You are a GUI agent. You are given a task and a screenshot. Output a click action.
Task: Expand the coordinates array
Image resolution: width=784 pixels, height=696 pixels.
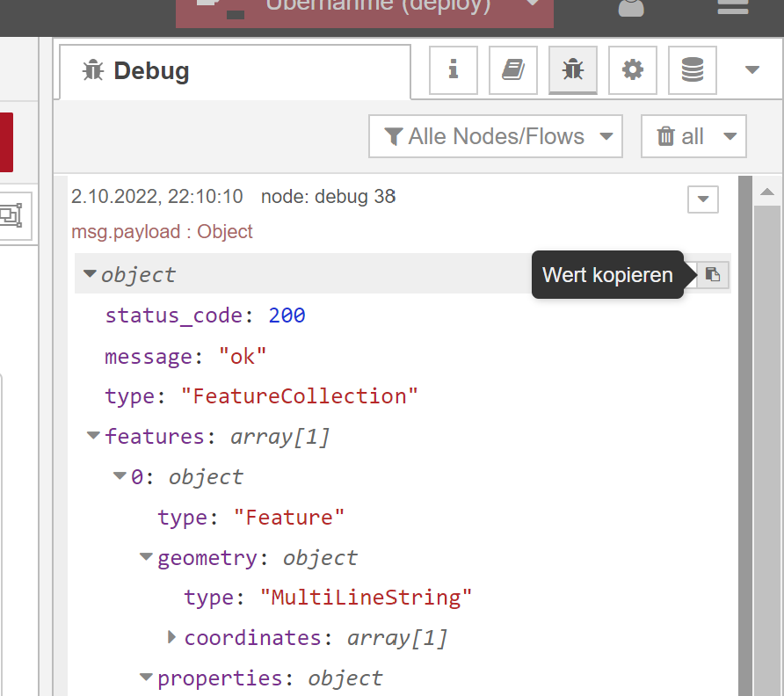coord(172,637)
